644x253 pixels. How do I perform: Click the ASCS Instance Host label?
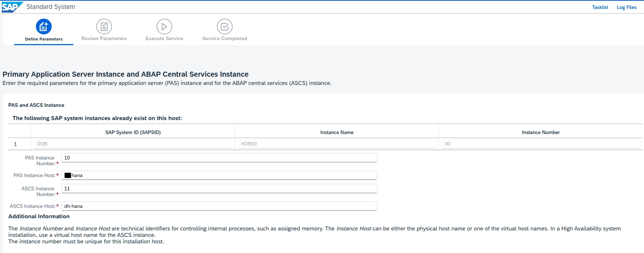pos(34,206)
